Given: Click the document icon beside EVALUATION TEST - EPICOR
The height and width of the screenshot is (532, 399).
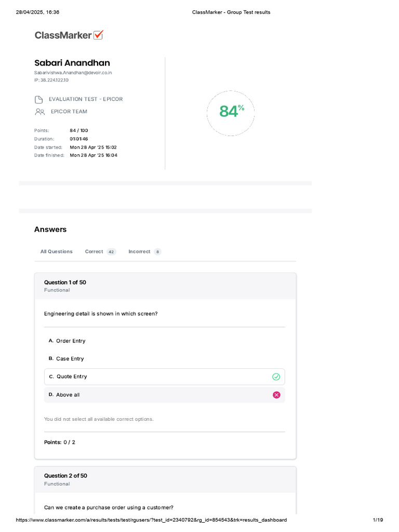Looking at the screenshot, I should 38,99.
